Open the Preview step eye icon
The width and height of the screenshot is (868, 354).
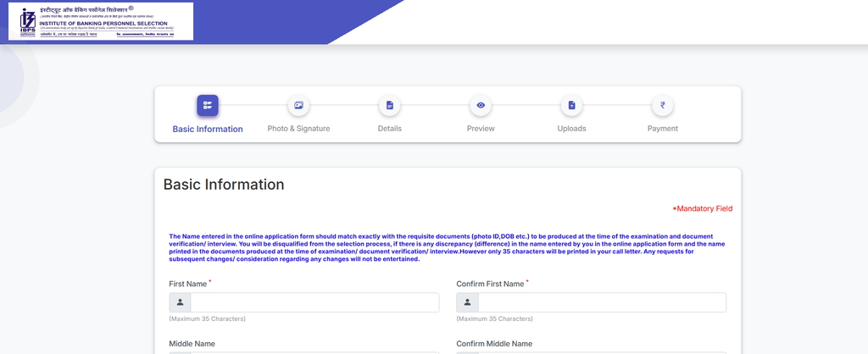coord(481,106)
